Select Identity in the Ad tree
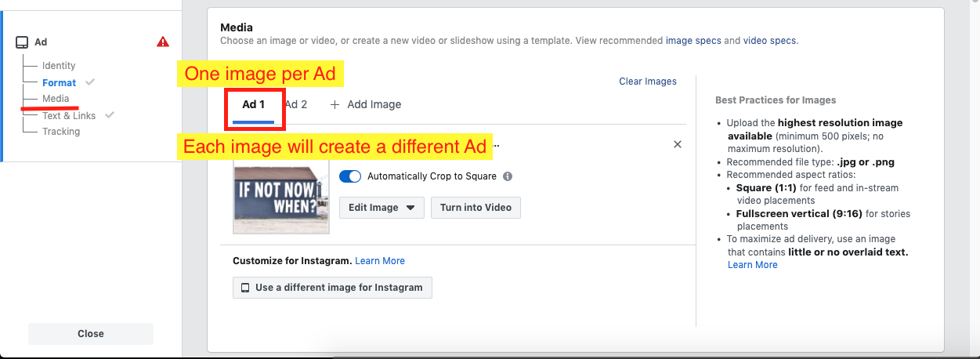 59,66
